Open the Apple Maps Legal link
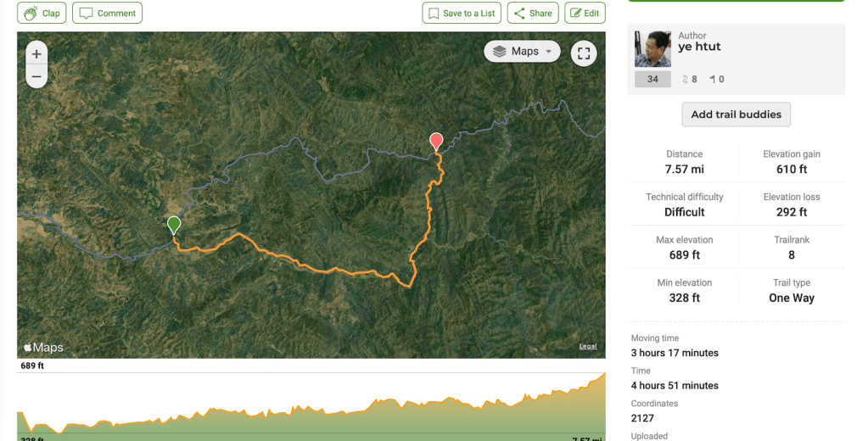 click(588, 346)
